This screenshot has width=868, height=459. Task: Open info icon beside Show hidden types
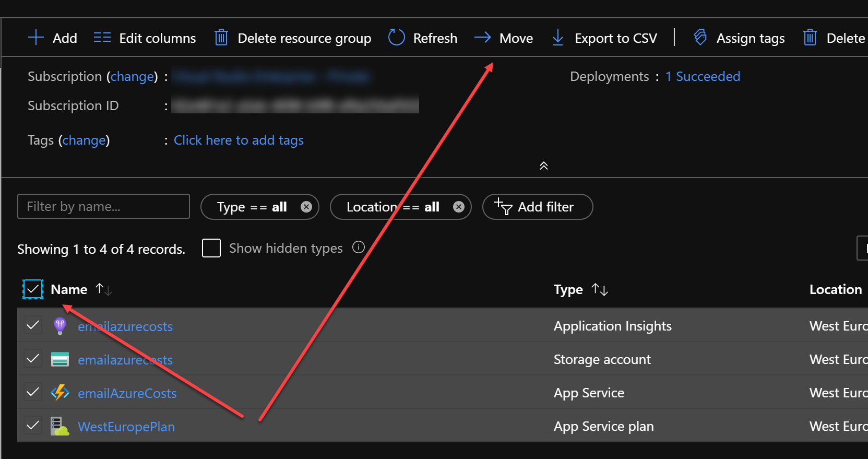(359, 248)
